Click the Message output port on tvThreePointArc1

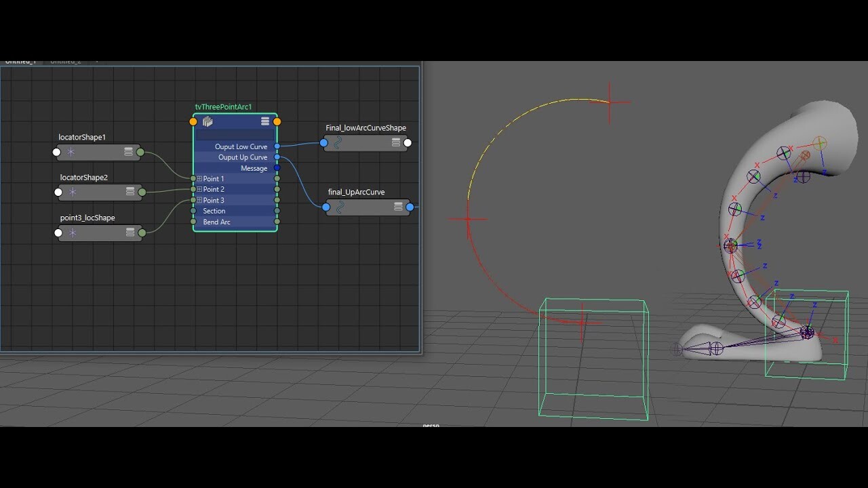pos(276,168)
